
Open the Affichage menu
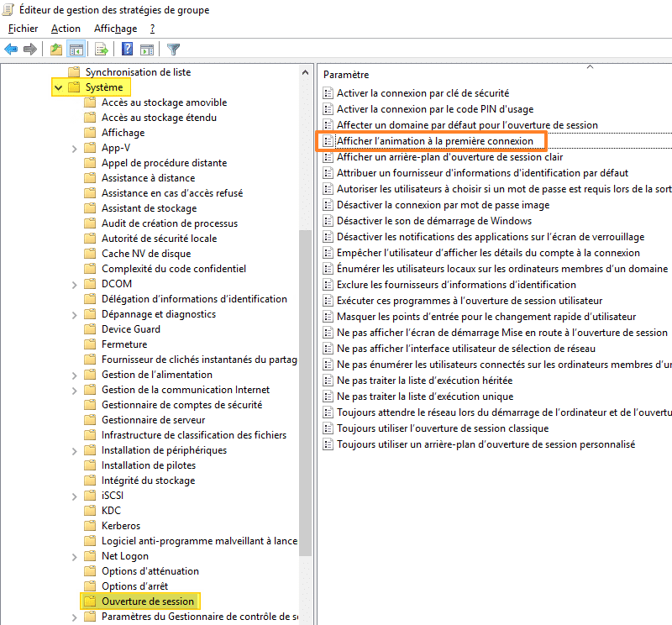point(115,28)
